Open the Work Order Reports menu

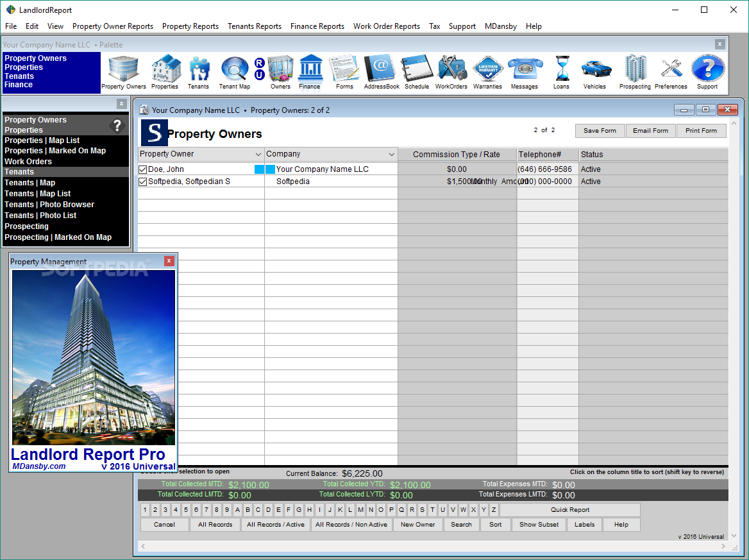pos(387,26)
